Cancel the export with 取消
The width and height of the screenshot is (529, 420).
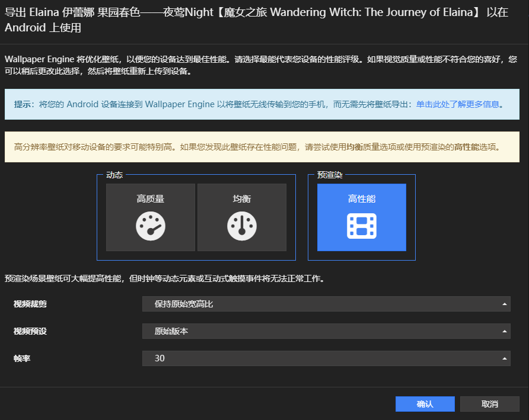[x=489, y=404]
